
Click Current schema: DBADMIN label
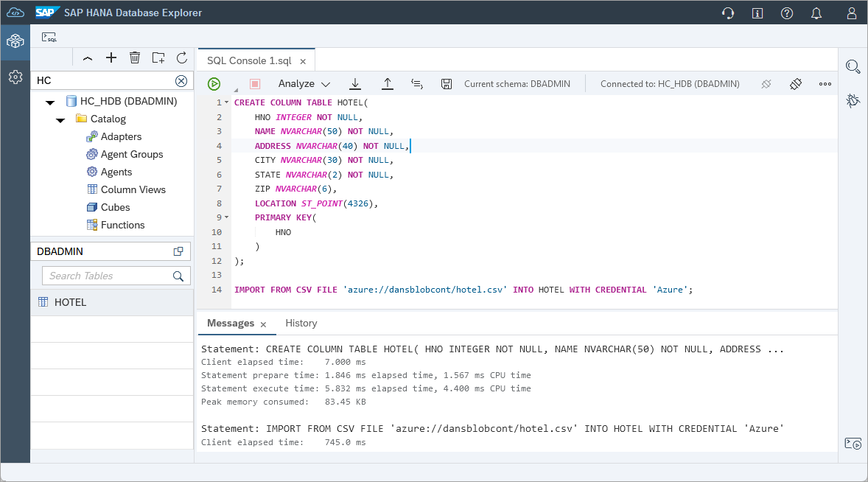coord(517,84)
